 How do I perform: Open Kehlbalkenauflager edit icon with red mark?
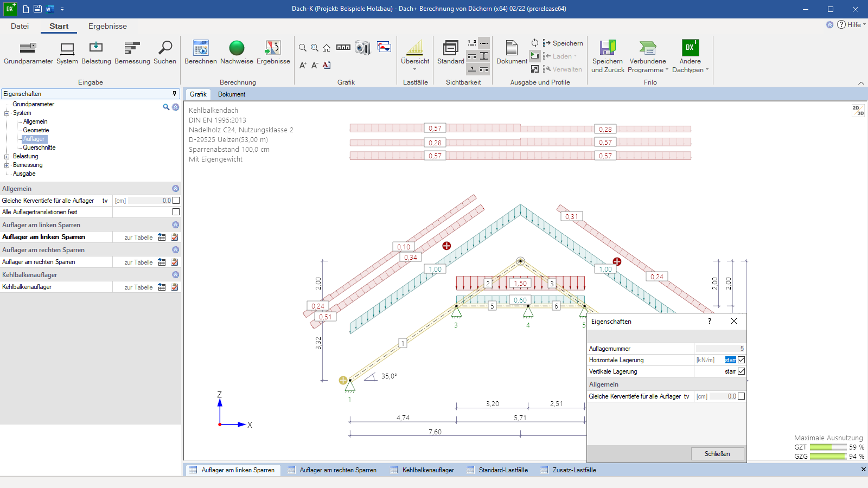click(175, 287)
